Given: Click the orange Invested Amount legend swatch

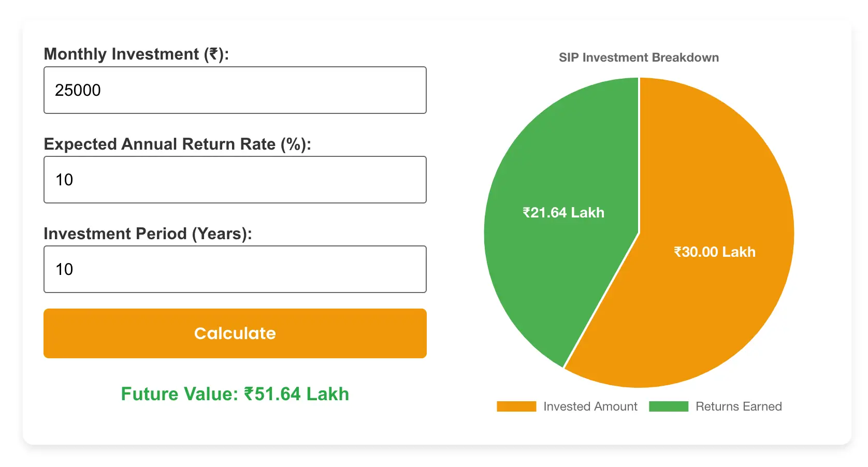Looking at the screenshot, I should pyautogui.click(x=516, y=406).
